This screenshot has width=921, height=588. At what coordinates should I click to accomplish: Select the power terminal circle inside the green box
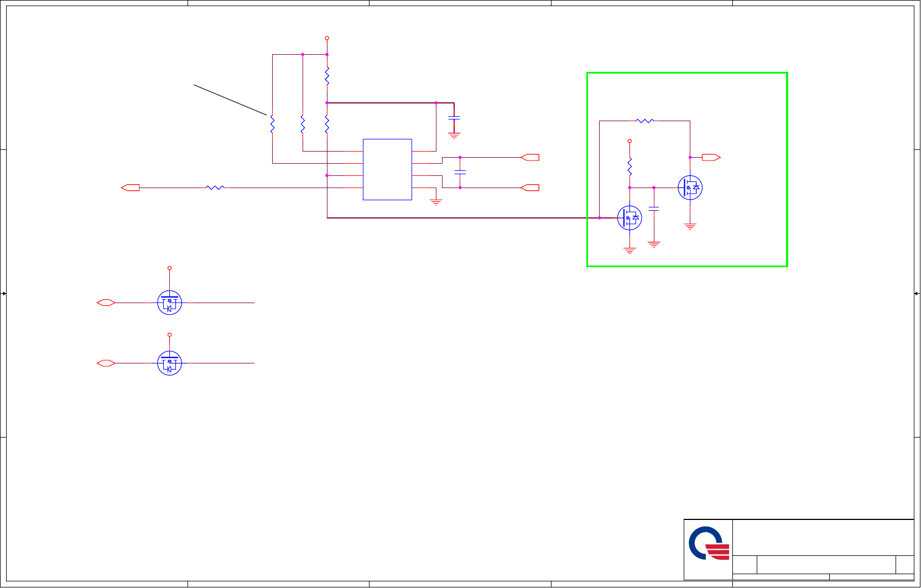(629, 141)
